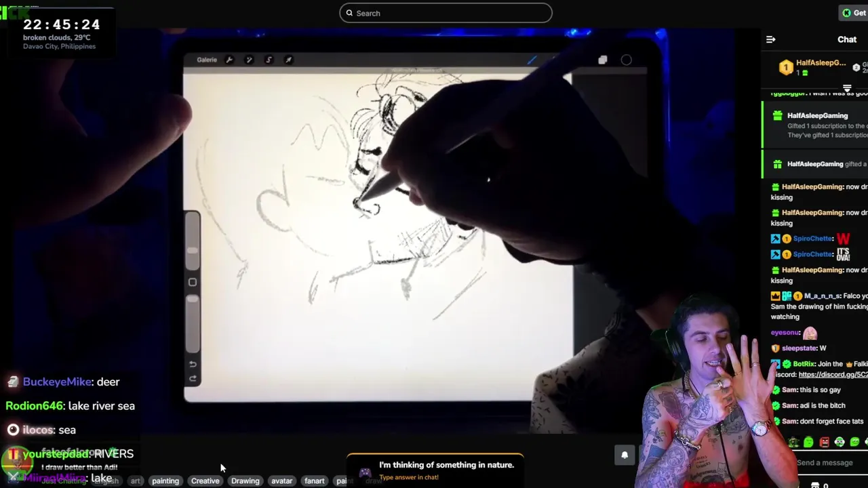Select the Chat header tab
868x488 pixels.
847,39
